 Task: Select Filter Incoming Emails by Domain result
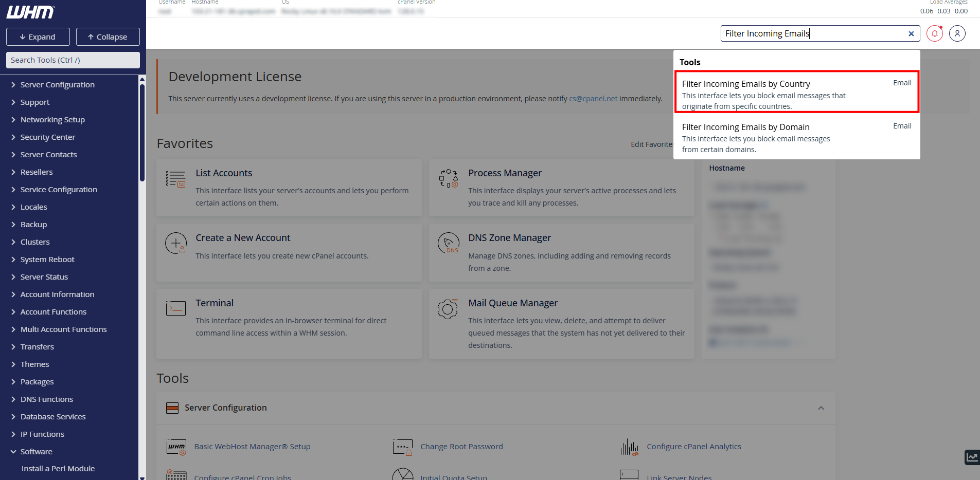pyautogui.click(x=796, y=137)
